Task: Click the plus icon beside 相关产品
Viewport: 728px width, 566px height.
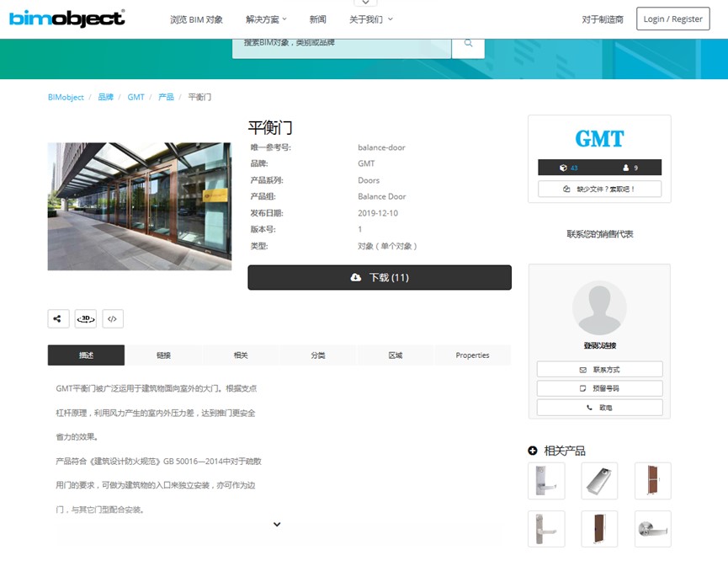Action: (x=533, y=451)
